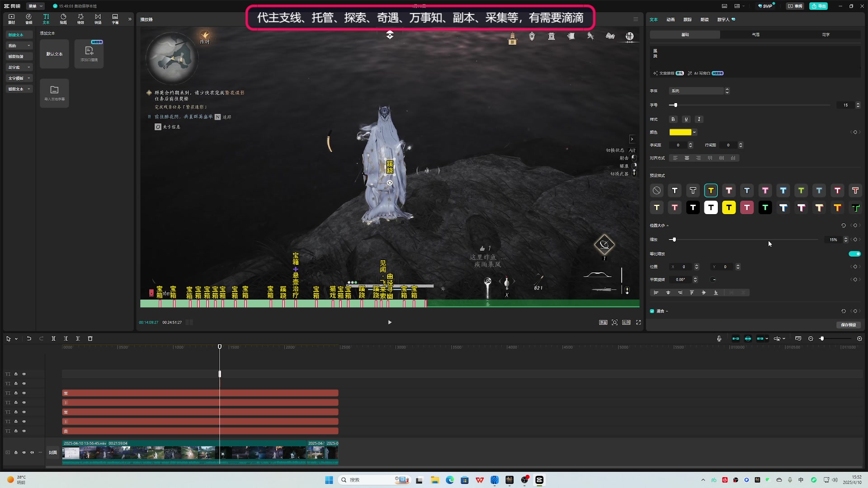Hide the topmost text track with eye icon
Viewport: 868px width, 488px height.
pos(24,374)
